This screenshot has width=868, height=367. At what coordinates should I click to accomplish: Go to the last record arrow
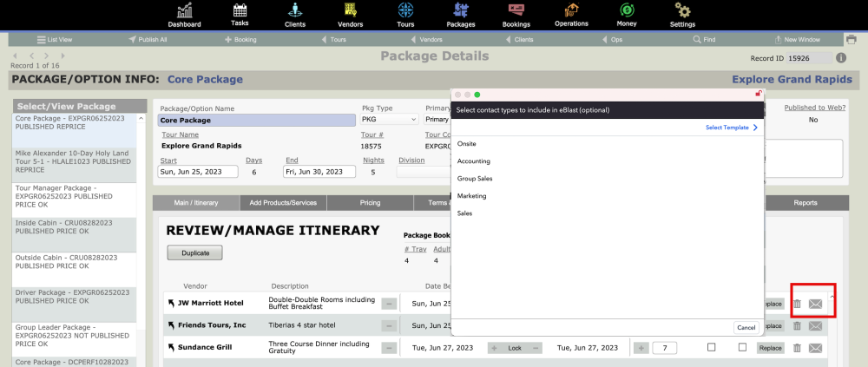pos(63,56)
